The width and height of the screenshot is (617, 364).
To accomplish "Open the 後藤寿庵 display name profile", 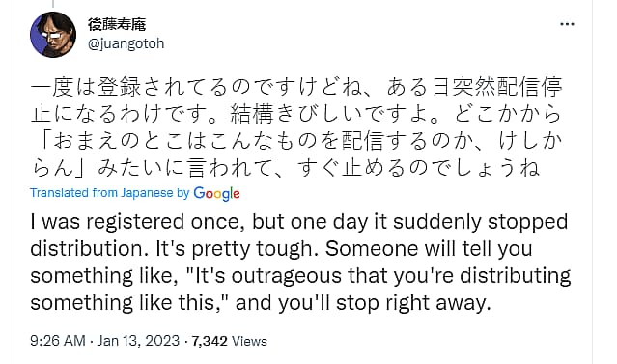I will [117, 24].
